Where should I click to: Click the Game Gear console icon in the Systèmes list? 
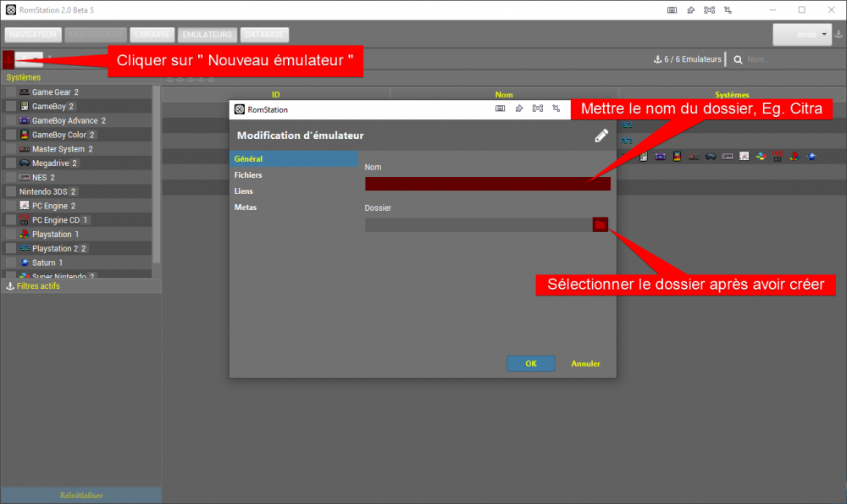(x=25, y=91)
